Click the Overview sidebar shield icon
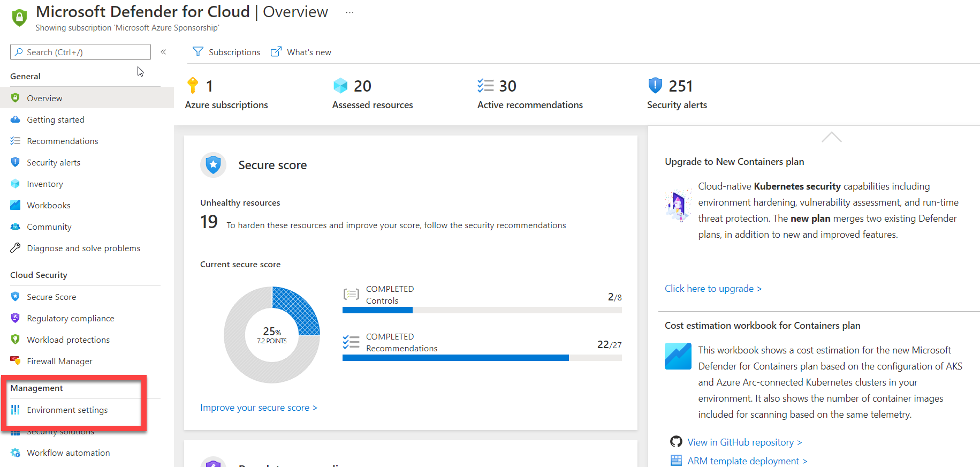 point(16,98)
